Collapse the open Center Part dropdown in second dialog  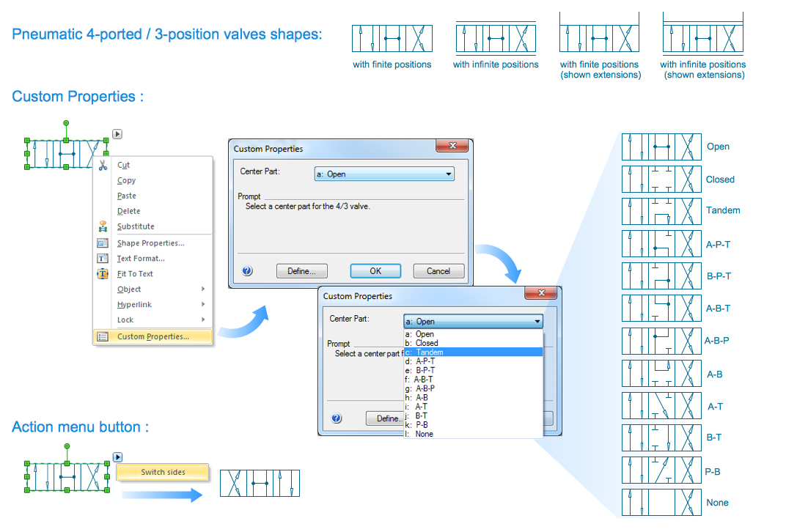click(537, 322)
